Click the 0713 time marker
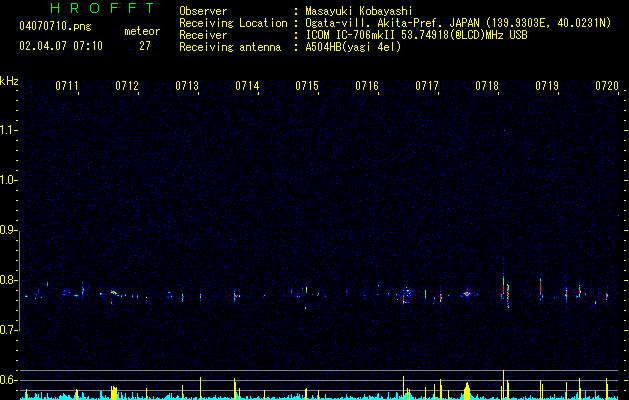 pos(187,86)
